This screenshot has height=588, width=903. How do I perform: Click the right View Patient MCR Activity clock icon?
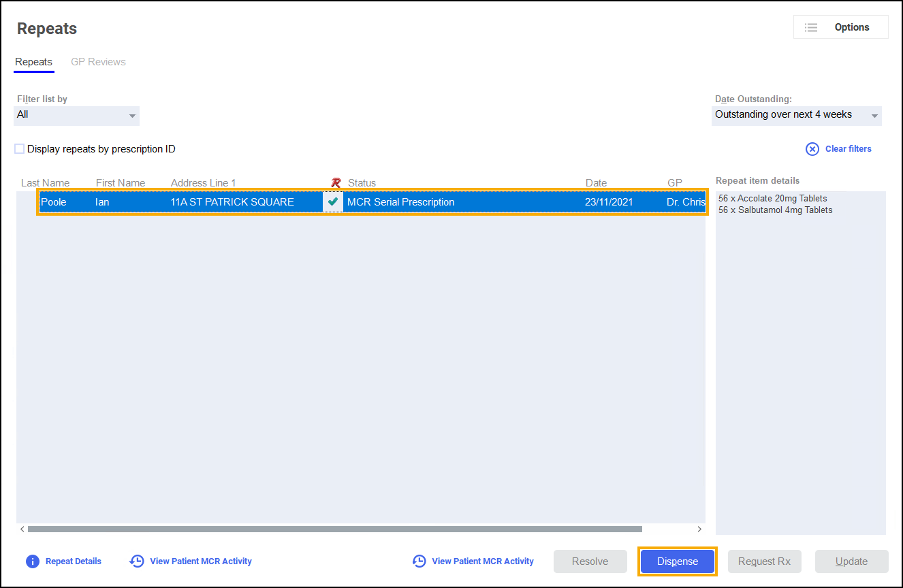tap(419, 561)
